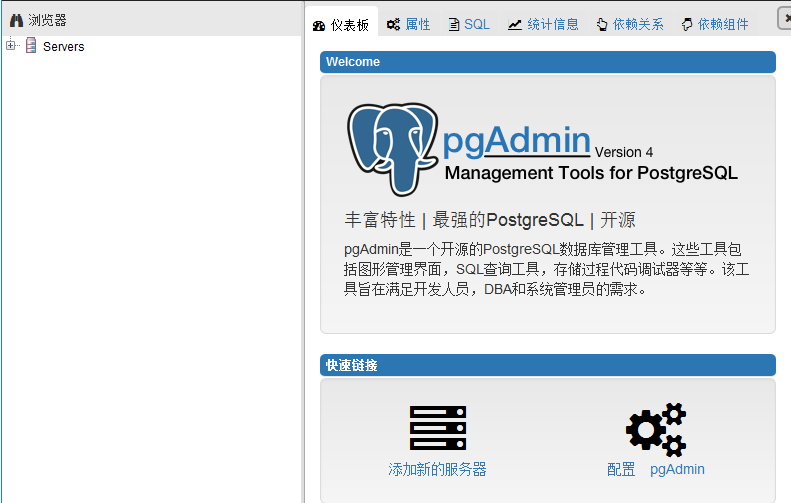Click the 浏览器 browser panel title
This screenshot has width=791, height=503.
47,20
